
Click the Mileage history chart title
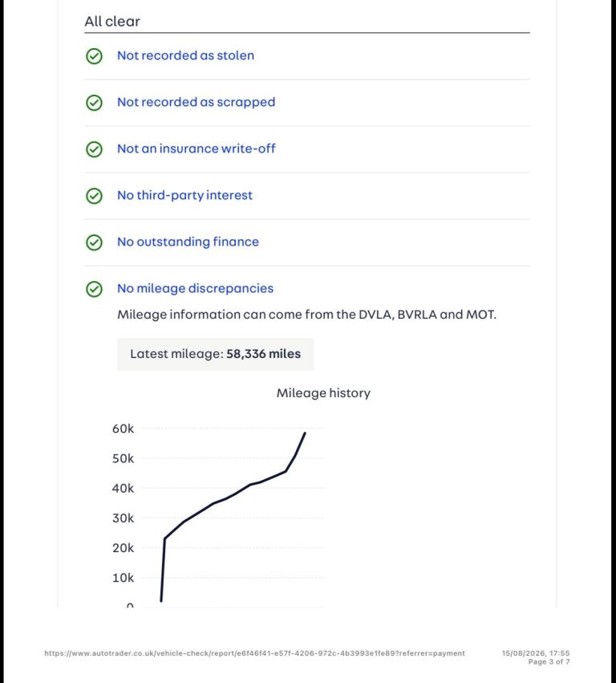[x=323, y=393]
